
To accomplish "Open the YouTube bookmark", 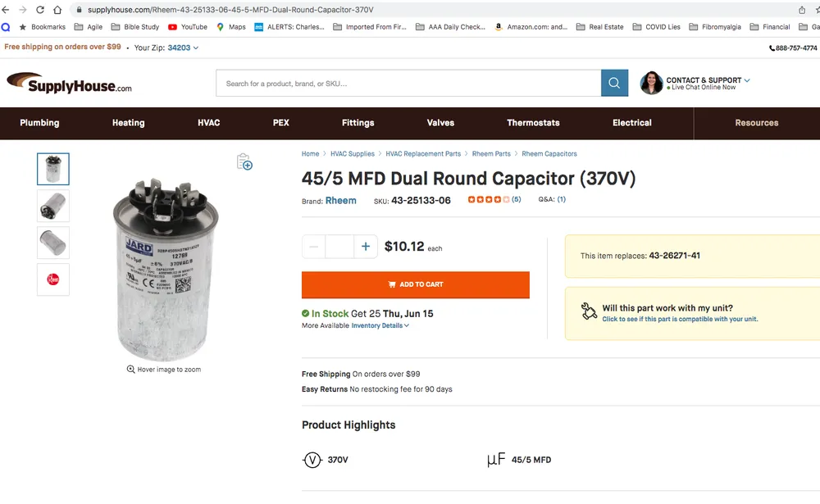I will pos(188,27).
